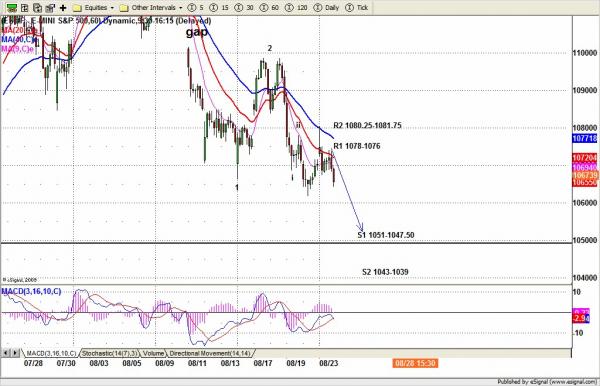Click the 104000 price axis label
This screenshot has width=600, height=386.
585,278
